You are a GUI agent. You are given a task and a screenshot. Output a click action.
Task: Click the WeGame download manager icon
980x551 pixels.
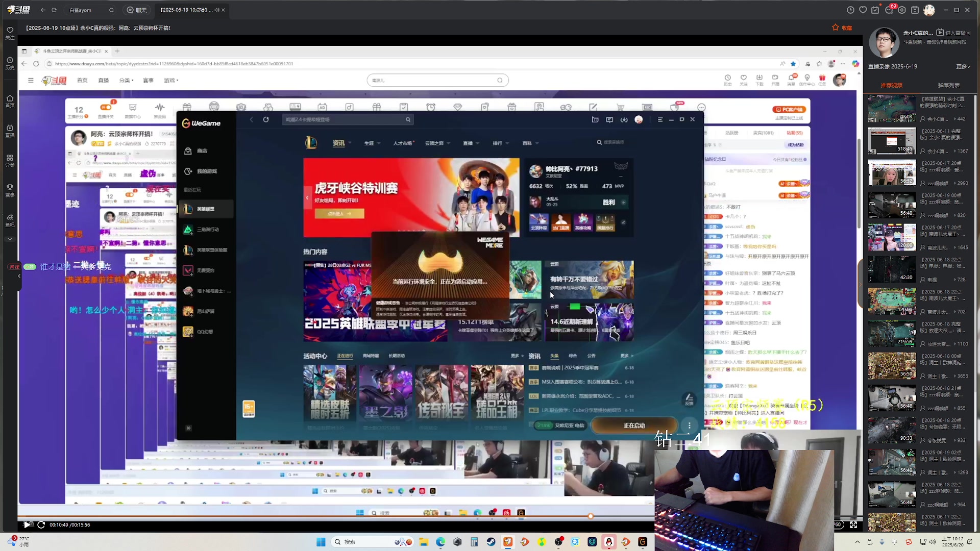click(624, 119)
